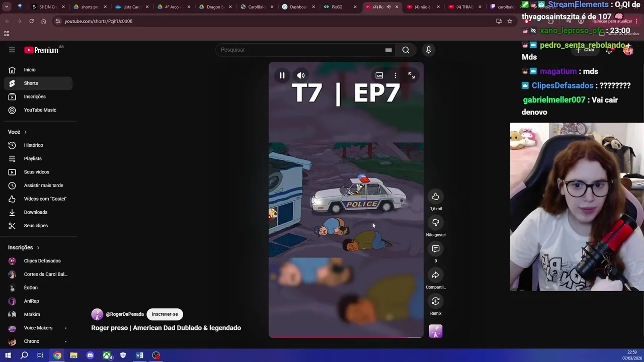Image resolution: width=644 pixels, height=362 pixels.
Task: Open the Chrome apps grid in bookmarks bar
Action: coord(7,34)
